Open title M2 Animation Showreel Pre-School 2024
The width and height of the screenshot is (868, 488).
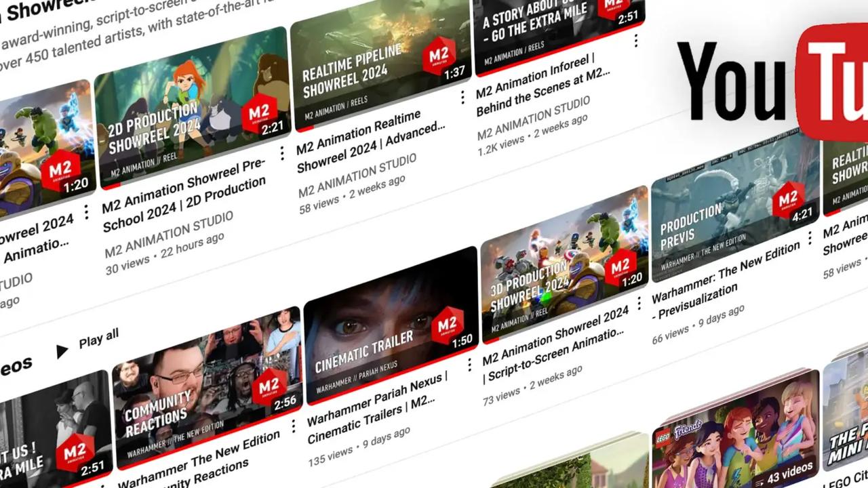(185, 195)
